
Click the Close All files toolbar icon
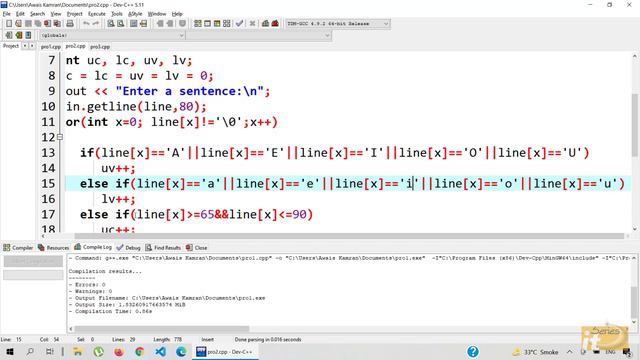click(x=58, y=24)
